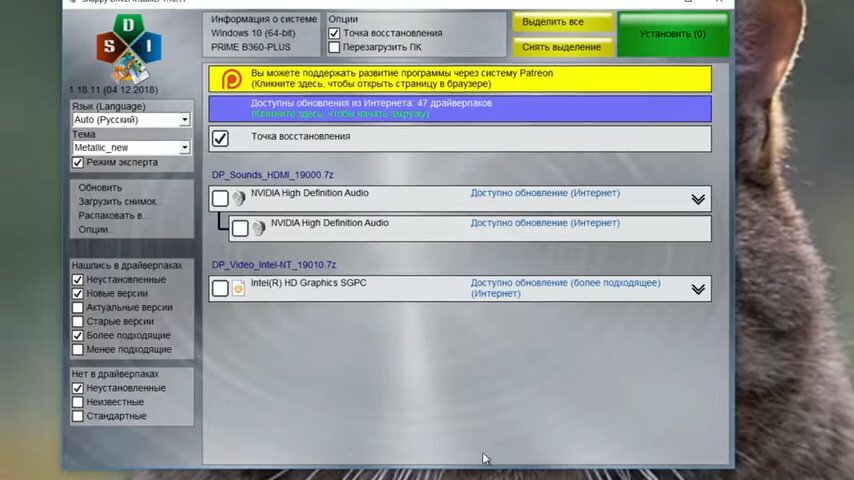Click Intel HD Graphics device icon

(238, 288)
